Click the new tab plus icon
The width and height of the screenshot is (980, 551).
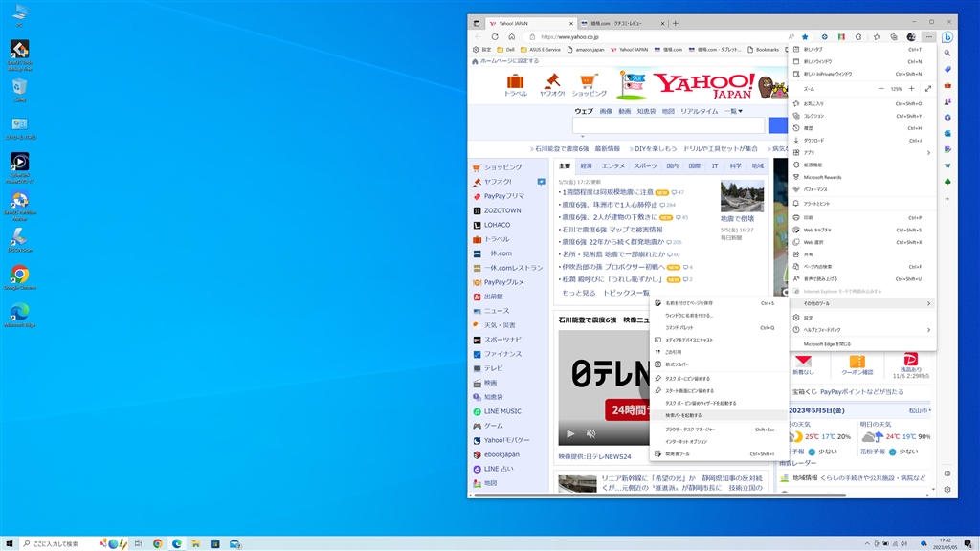pyautogui.click(x=675, y=23)
